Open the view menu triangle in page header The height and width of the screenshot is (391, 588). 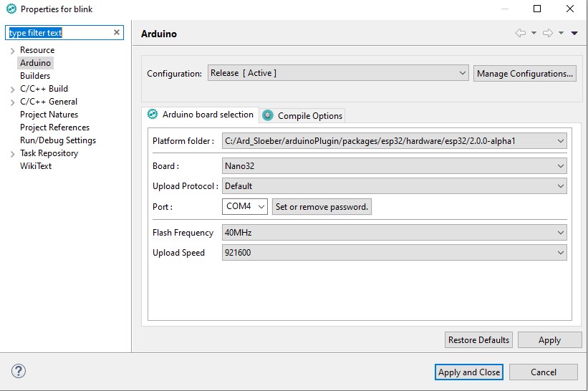[x=574, y=33]
